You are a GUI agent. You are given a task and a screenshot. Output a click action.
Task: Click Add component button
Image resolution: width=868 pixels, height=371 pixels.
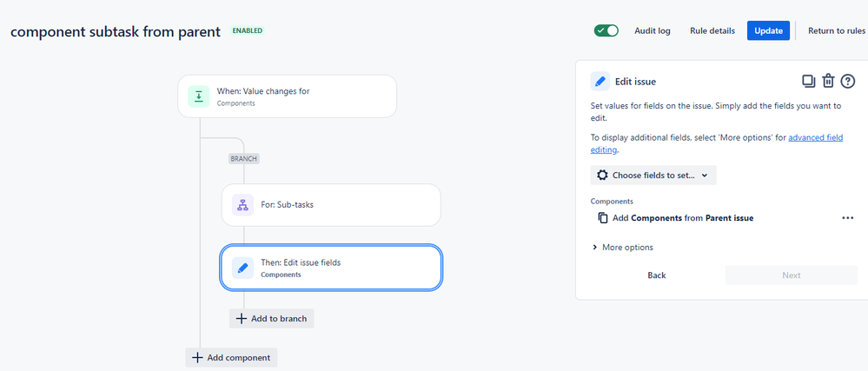(x=231, y=357)
